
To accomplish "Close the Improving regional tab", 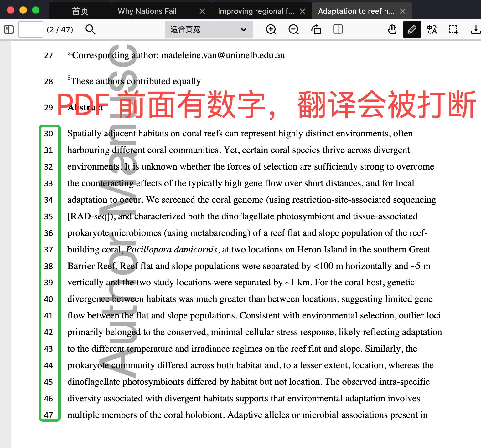I will (303, 11).
